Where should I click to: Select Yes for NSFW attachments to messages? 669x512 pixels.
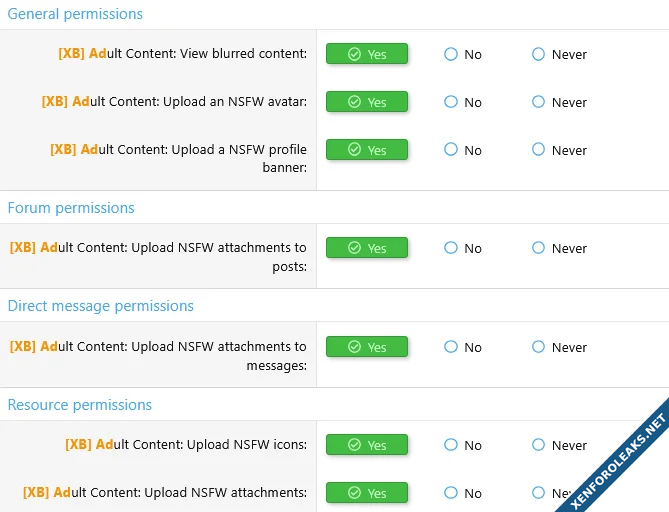pos(367,347)
